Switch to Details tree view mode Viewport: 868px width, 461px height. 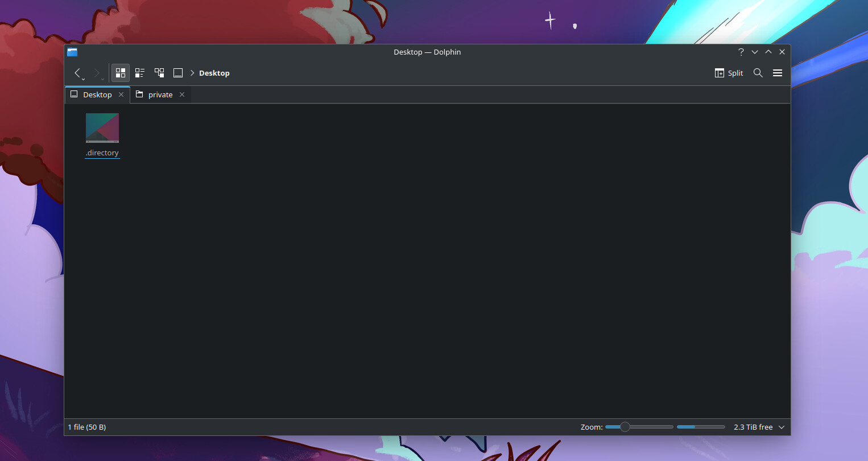pyautogui.click(x=159, y=73)
